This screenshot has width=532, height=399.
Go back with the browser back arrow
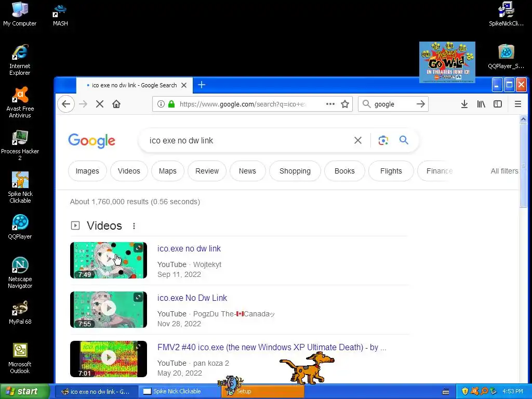(x=66, y=104)
